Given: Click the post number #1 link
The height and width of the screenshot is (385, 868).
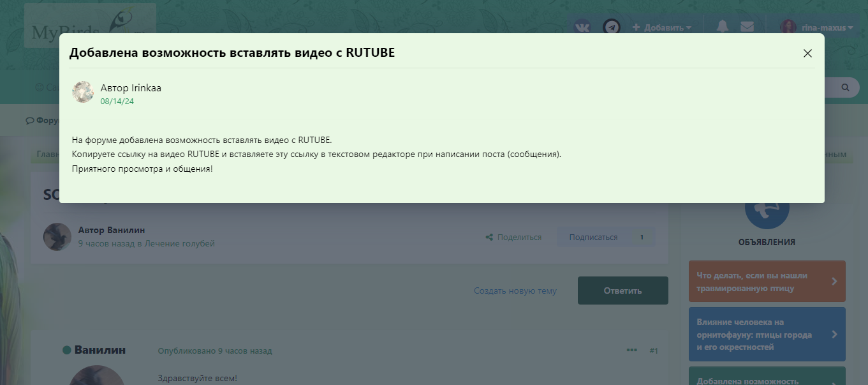Looking at the screenshot, I should [654, 351].
